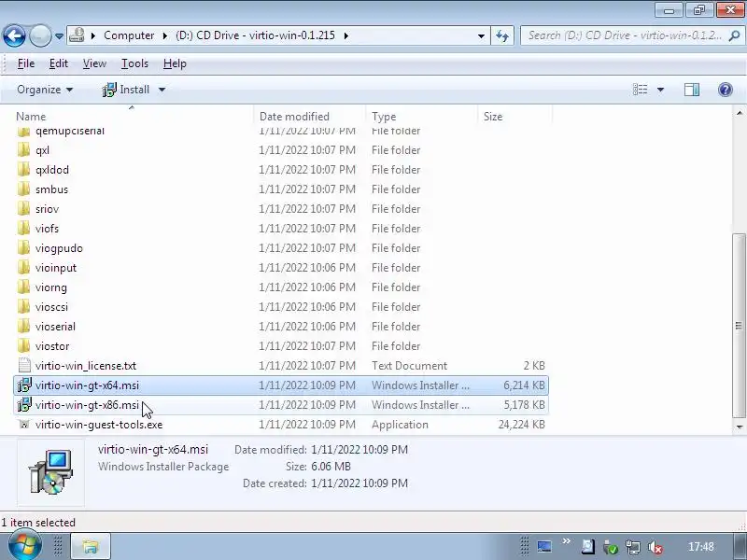The height and width of the screenshot is (560, 747).
Task: Select the viorng folder icon
Action: coord(23,287)
